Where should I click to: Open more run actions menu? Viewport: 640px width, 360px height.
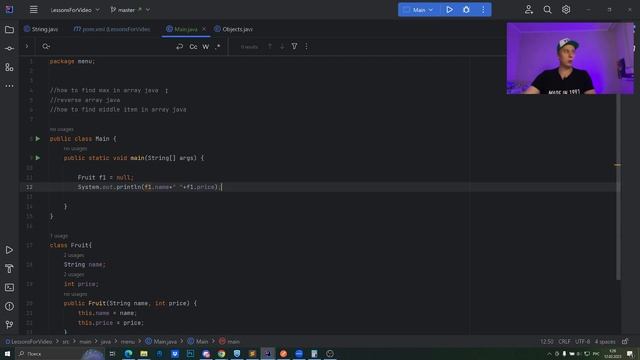click(483, 10)
